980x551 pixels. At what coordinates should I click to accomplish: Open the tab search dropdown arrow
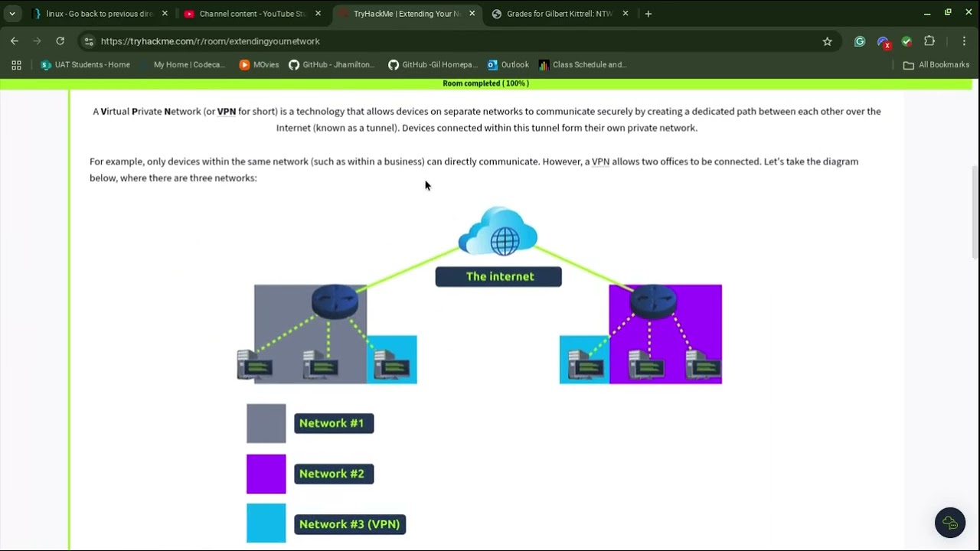(x=12, y=14)
